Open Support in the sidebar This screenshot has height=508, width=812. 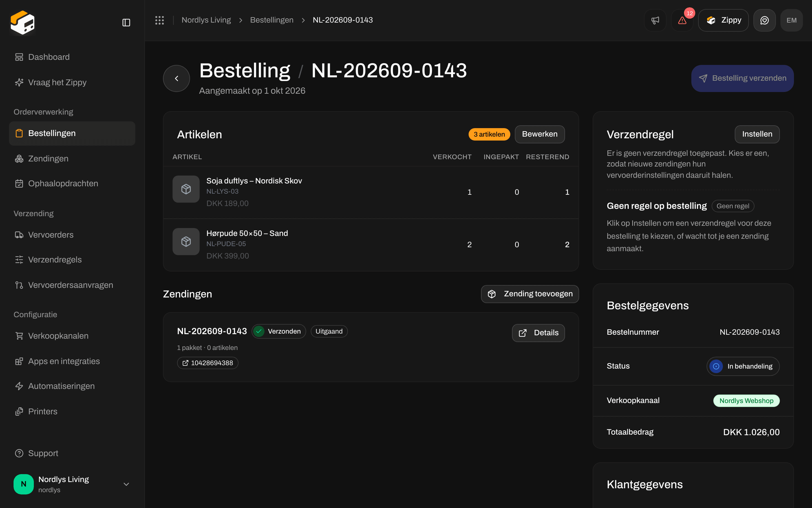(72, 453)
